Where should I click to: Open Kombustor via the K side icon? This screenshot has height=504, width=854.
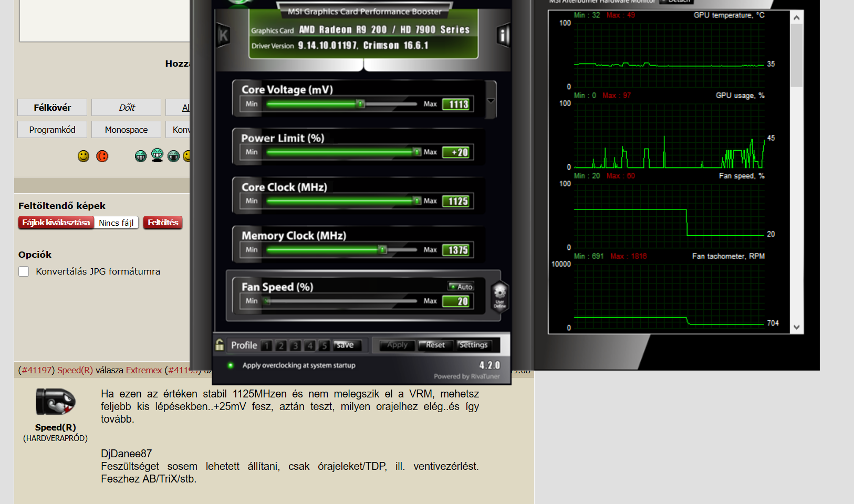[223, 36]
